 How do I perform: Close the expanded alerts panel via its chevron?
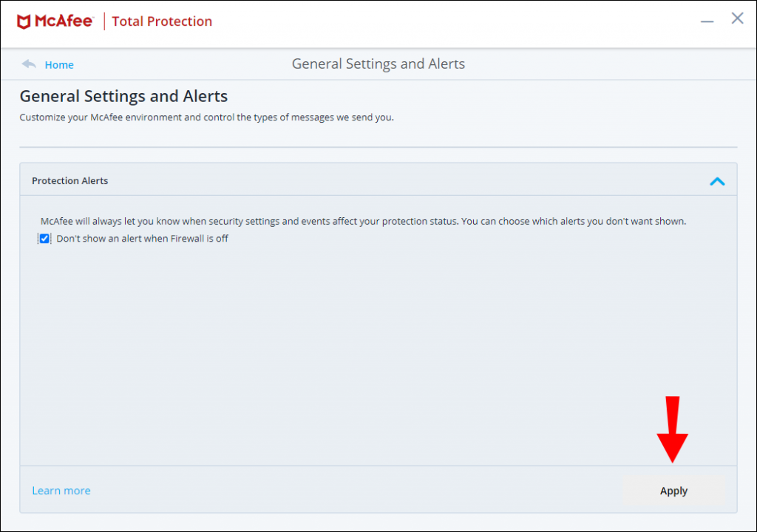tap(716, 180)
